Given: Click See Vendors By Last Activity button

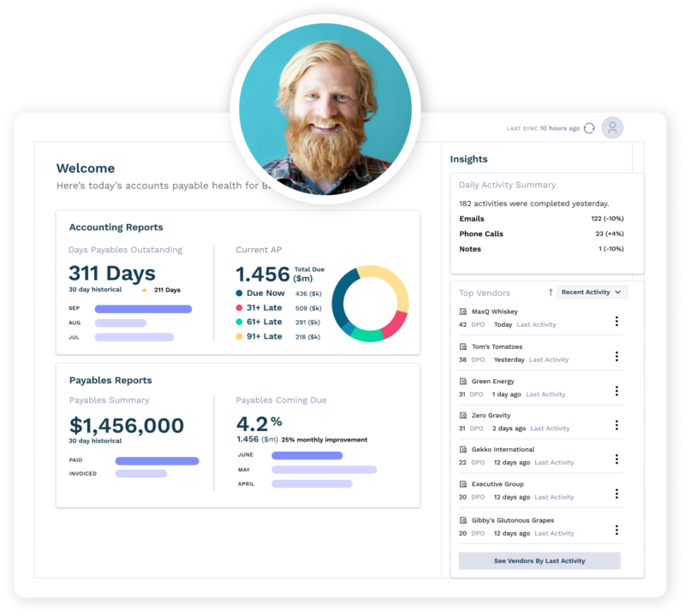Looking at the screenshot, I should 539,561.
